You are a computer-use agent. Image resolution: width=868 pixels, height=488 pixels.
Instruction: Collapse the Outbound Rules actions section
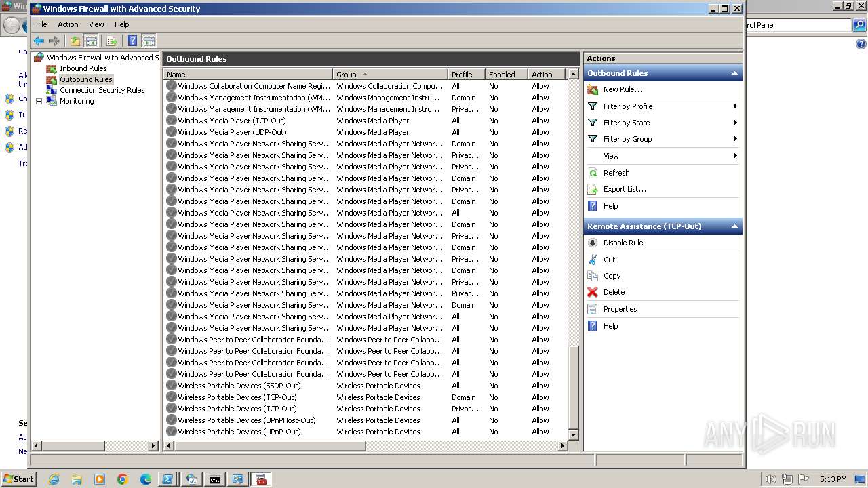(734, 73)
